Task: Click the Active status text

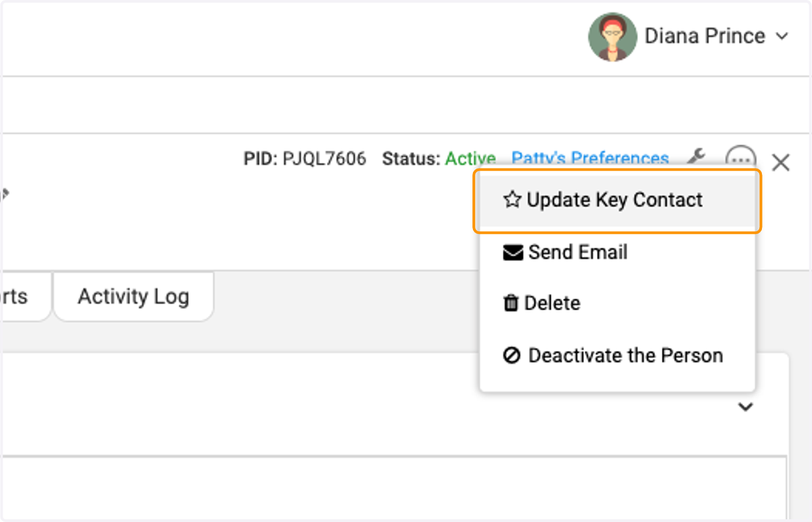Action: pyautogui.click(x=470, y=159)
